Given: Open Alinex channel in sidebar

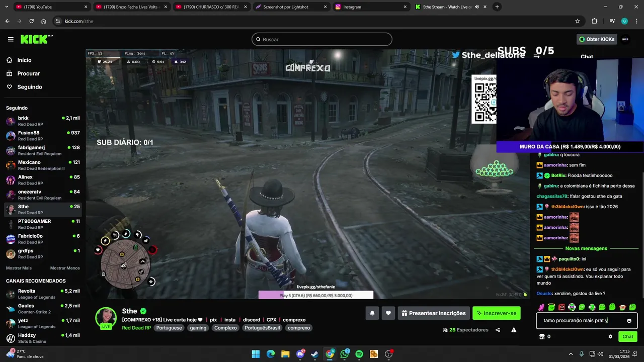Looking at the screenshot, I should pos(43,180).
